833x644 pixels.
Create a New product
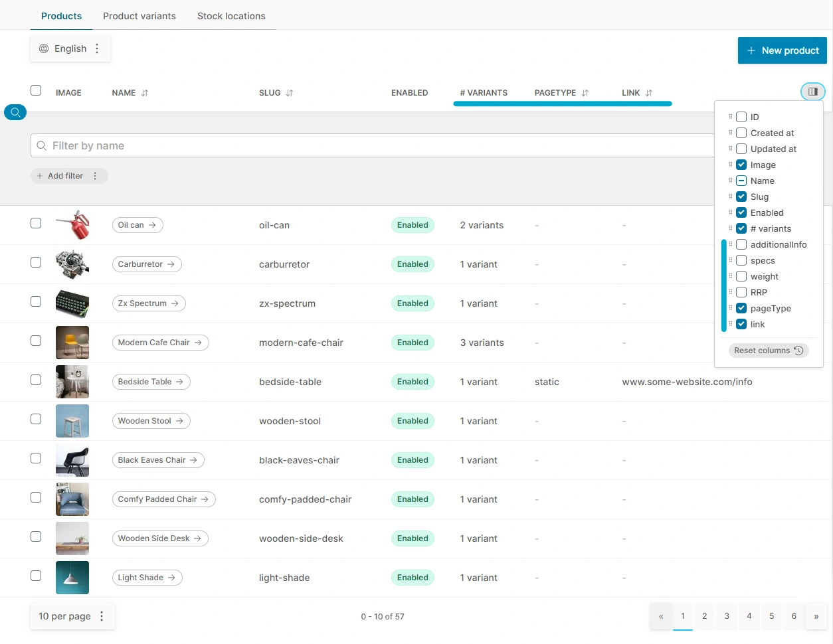click(782, 50)
